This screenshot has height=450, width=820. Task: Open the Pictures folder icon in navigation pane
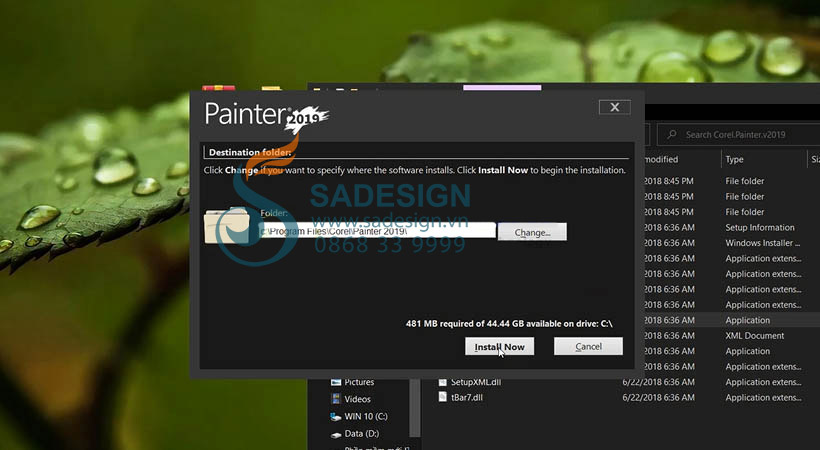pyautogui.click(x=336, y=382)
